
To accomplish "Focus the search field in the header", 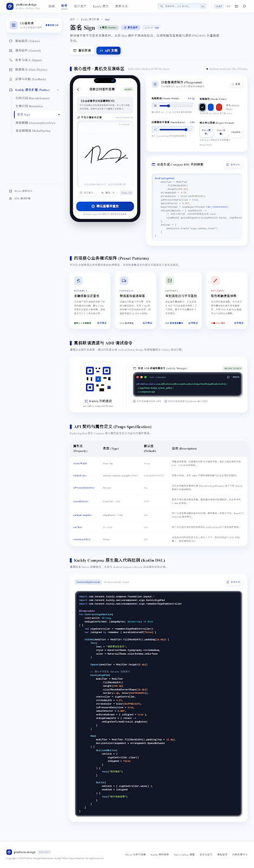I will coord(183,6).
